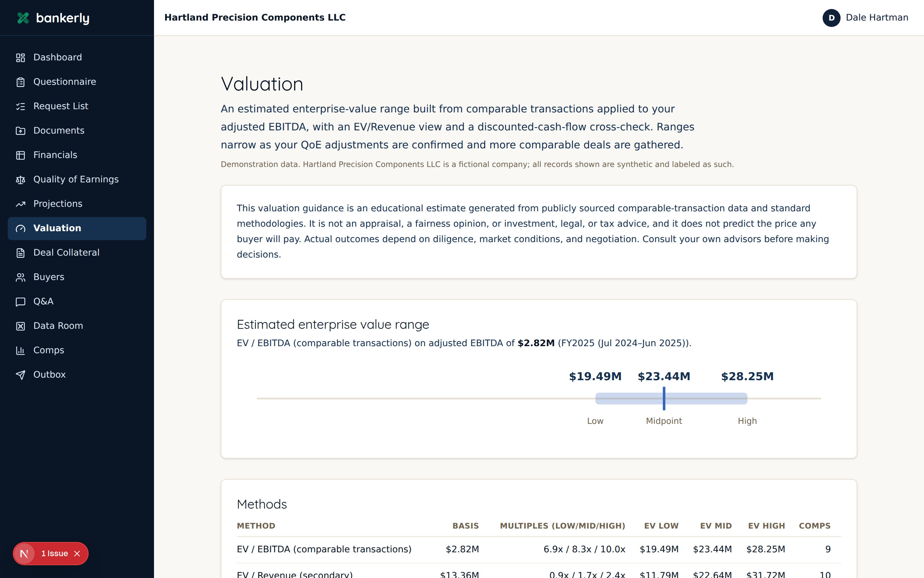
Task: Open the Q&A section
Action: pyautogui.click(x=77, y=302)
